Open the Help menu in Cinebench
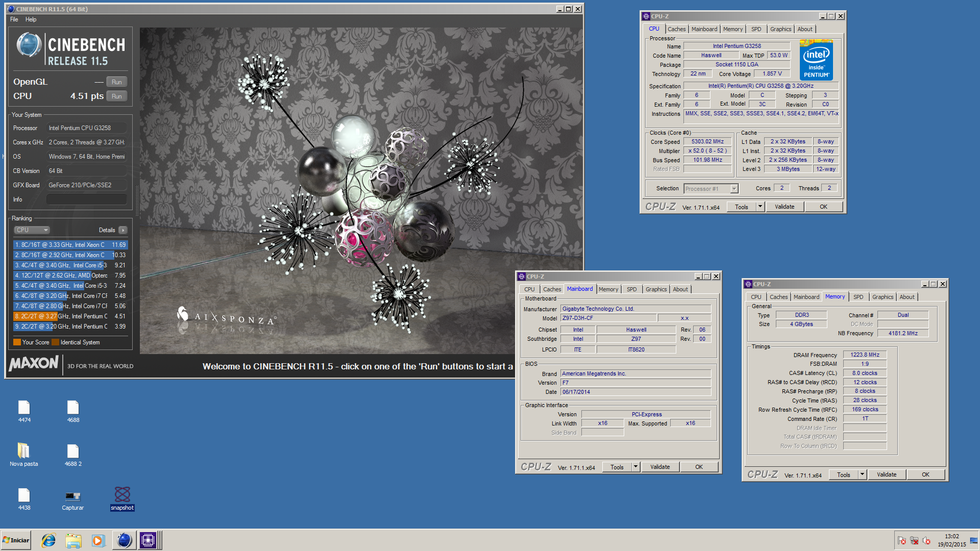This screenshot has width=980, height=551. pyautogui.click(x=31, y=19)
